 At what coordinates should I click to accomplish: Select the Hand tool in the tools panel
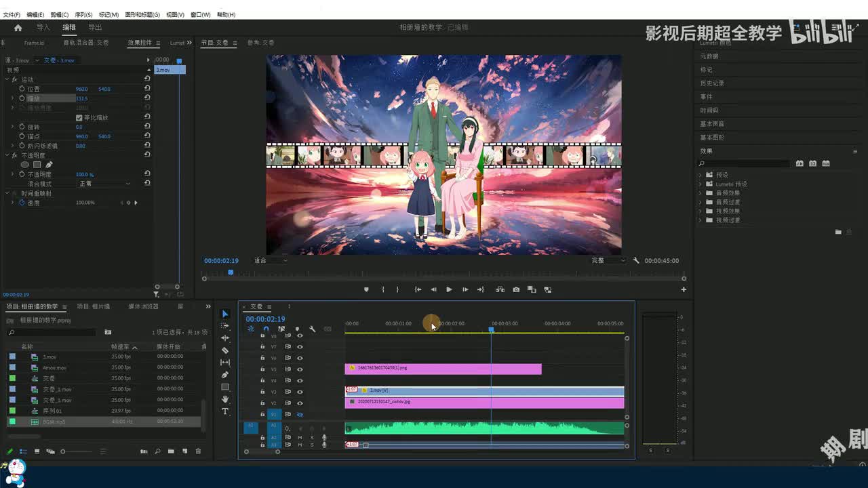[x=225, y=399]
